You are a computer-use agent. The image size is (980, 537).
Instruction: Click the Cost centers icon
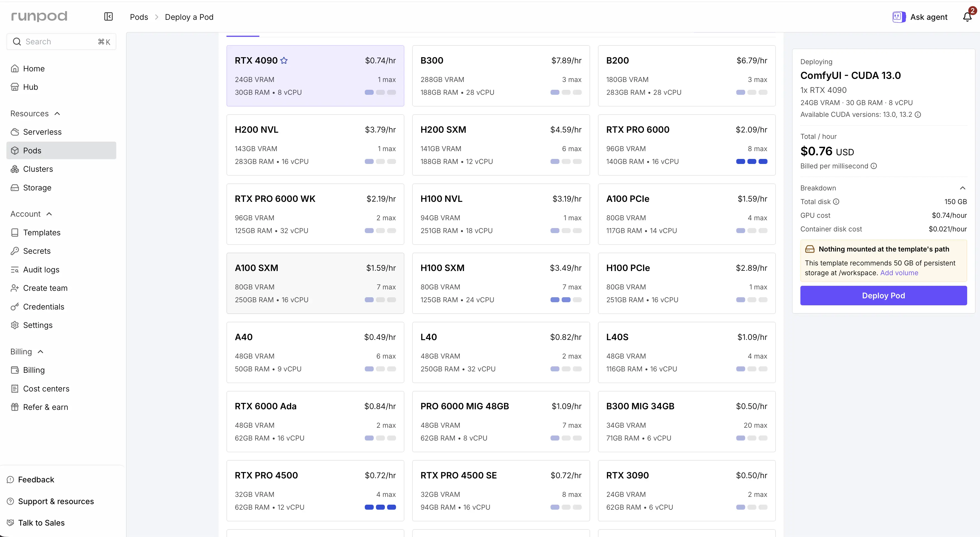click(x=15, y=389)
